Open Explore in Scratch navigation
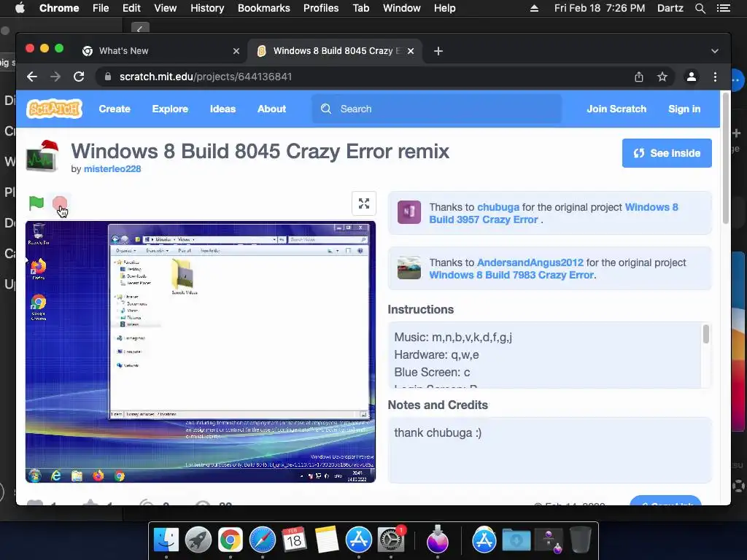Image resolution: width=747 pixels, height=560 pixels. tap(170, 109)
